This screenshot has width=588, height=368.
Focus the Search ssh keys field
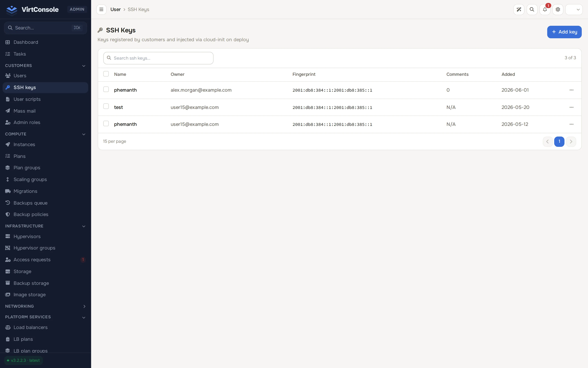158,58
